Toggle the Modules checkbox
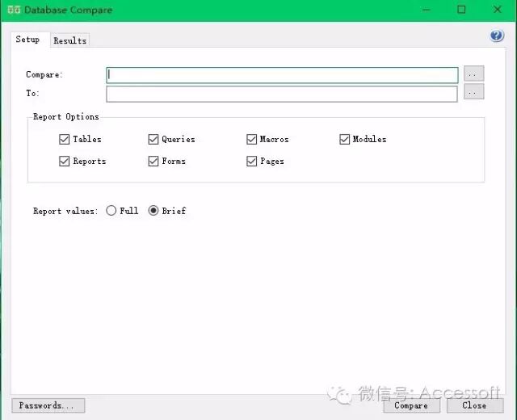517x420 pixels. click(345, 139)
